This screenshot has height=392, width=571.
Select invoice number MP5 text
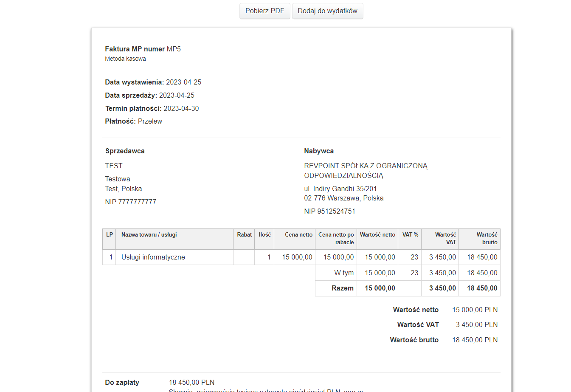(174, 49)
